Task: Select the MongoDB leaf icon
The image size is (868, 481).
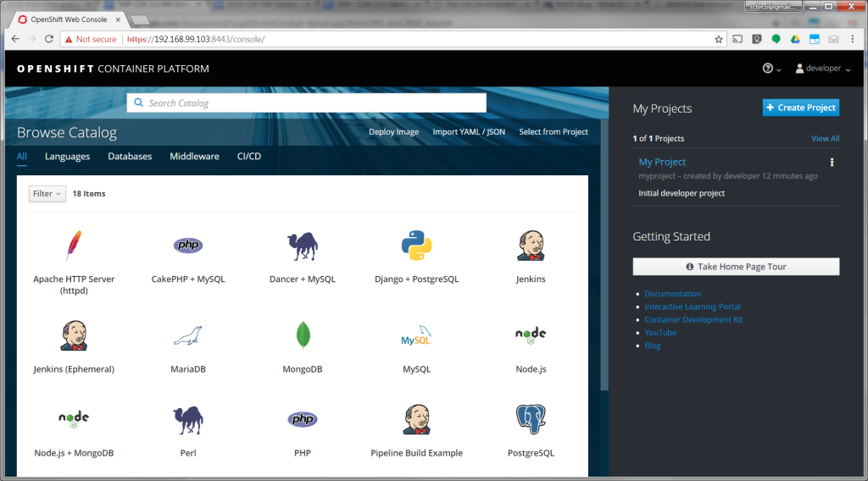Action: coord(303,335)
